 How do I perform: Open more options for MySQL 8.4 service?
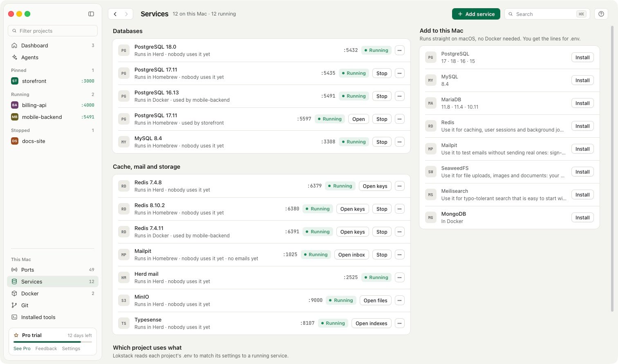(x=399, y=142)
